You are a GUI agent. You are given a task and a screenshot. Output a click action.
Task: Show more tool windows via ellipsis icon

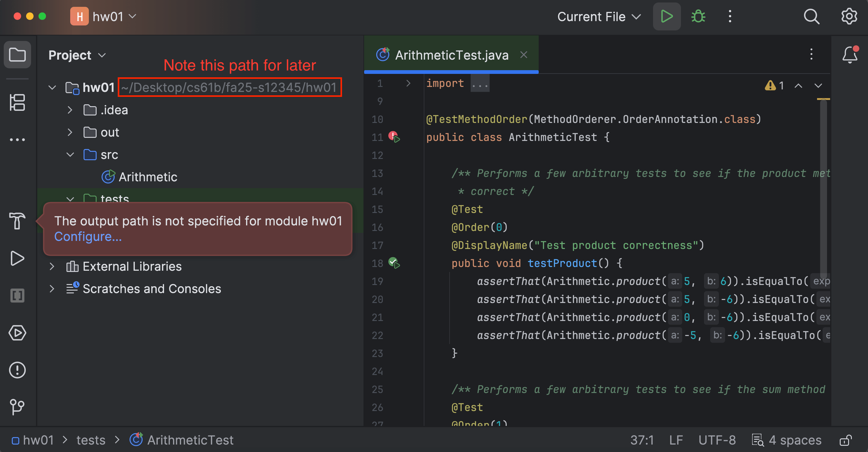pyautogui.click(x=17, y=139)
